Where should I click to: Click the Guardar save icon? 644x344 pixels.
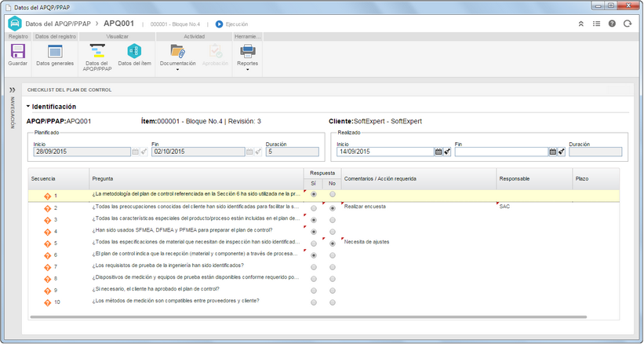click(x=18, y=52)
